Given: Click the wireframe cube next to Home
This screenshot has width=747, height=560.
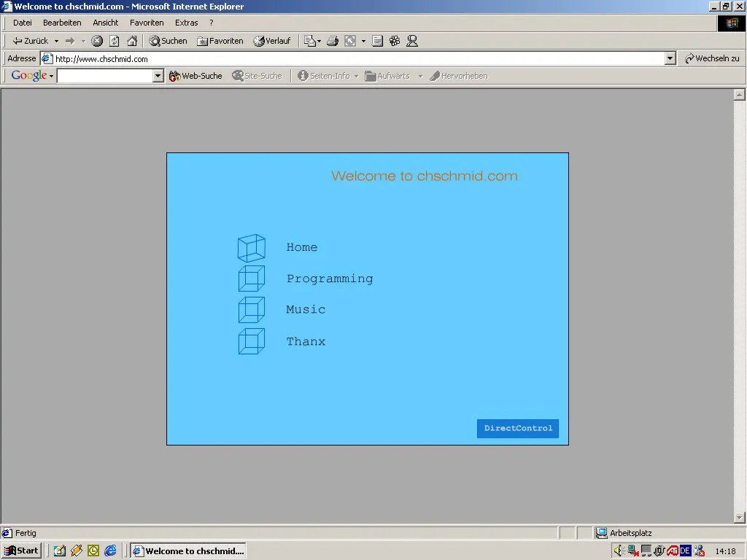Looking at the screenshot, I should (252, 248).
